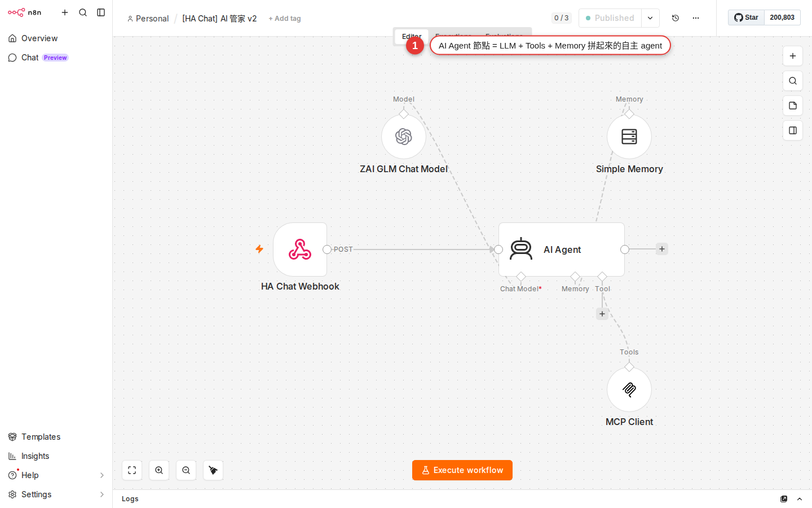The height and width of the screenshot is (508, 812).
Task: Click the n8n logo
Action: [x=24, y=12]
